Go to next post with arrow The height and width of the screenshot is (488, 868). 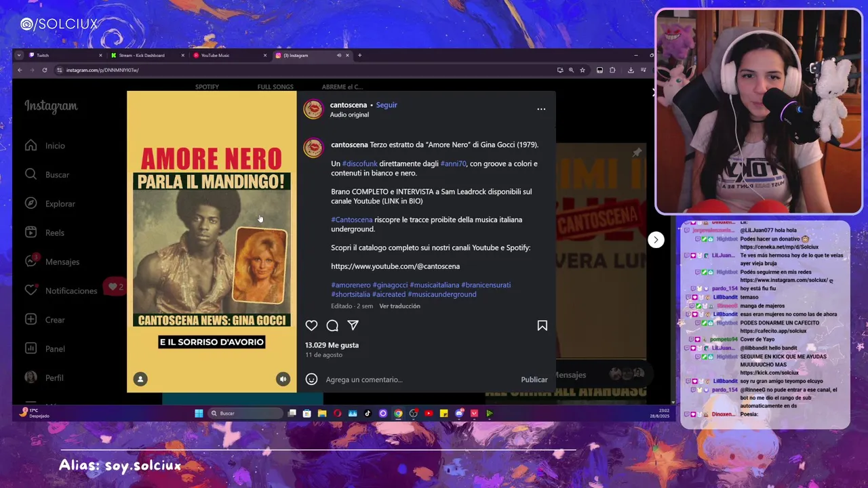[656, 240]
